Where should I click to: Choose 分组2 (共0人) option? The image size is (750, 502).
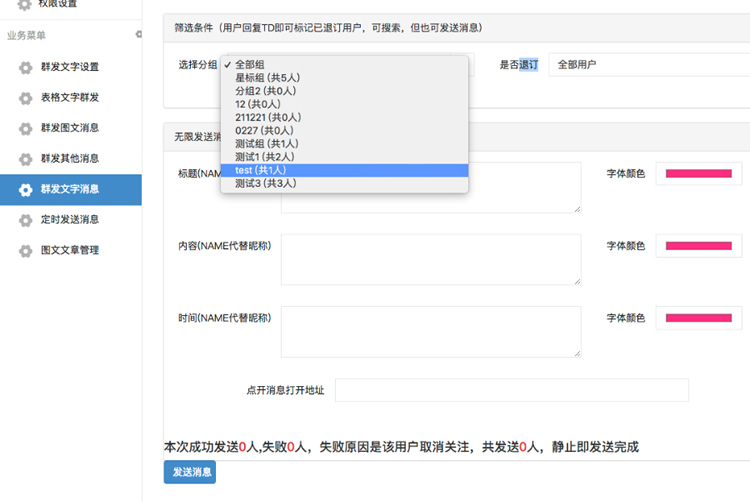[344, 91]
